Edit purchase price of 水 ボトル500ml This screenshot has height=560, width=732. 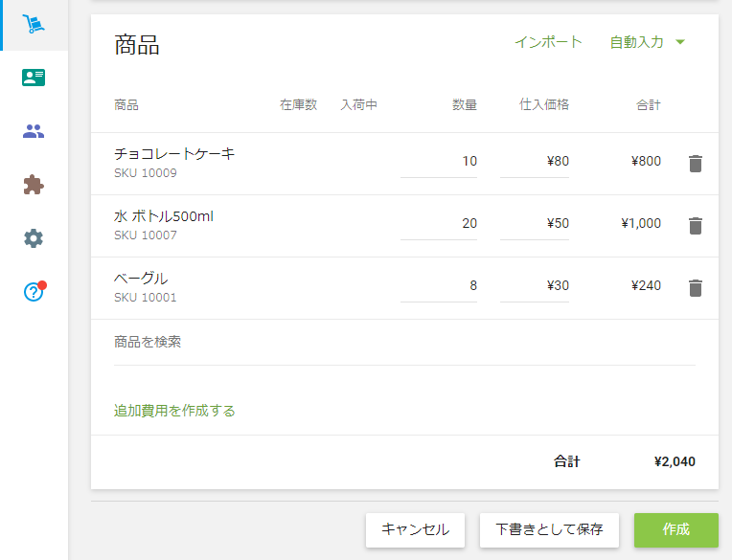click(535, 224)
